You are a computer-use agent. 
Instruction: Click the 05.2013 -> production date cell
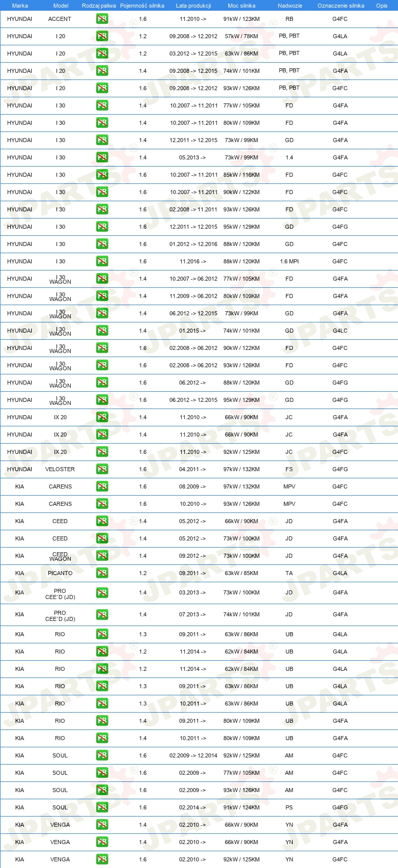[193, 157]
